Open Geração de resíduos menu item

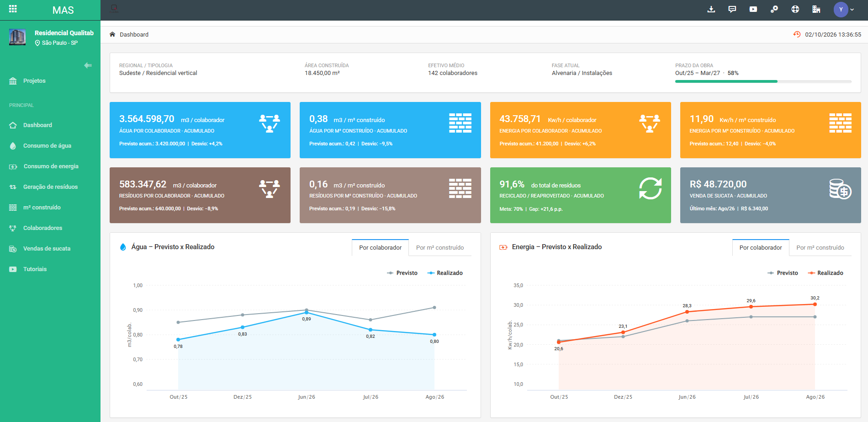click(50, 187)
